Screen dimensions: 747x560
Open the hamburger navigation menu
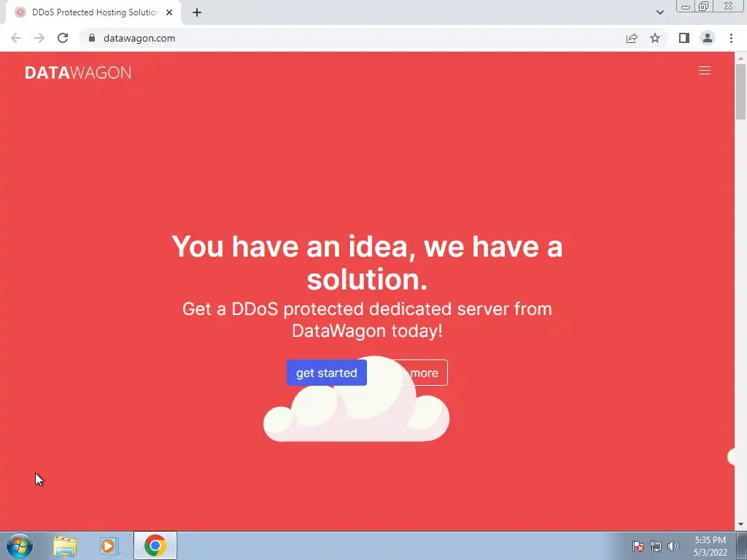coord(704,71)
